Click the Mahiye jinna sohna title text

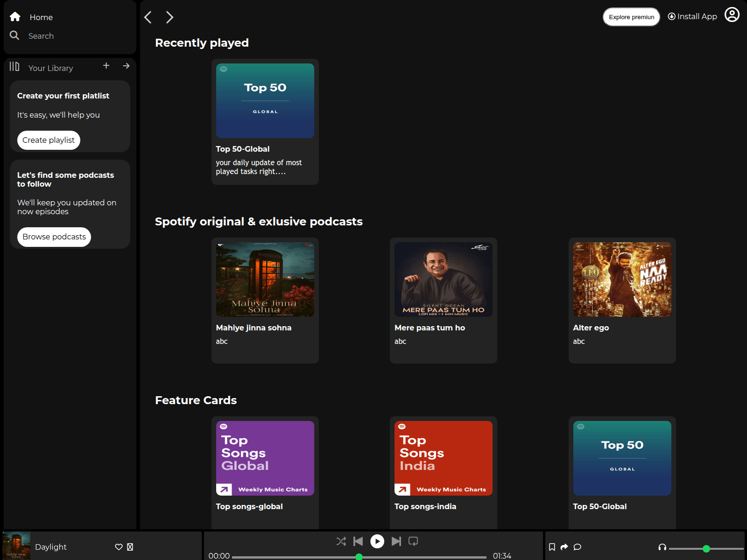pos(254,328)
